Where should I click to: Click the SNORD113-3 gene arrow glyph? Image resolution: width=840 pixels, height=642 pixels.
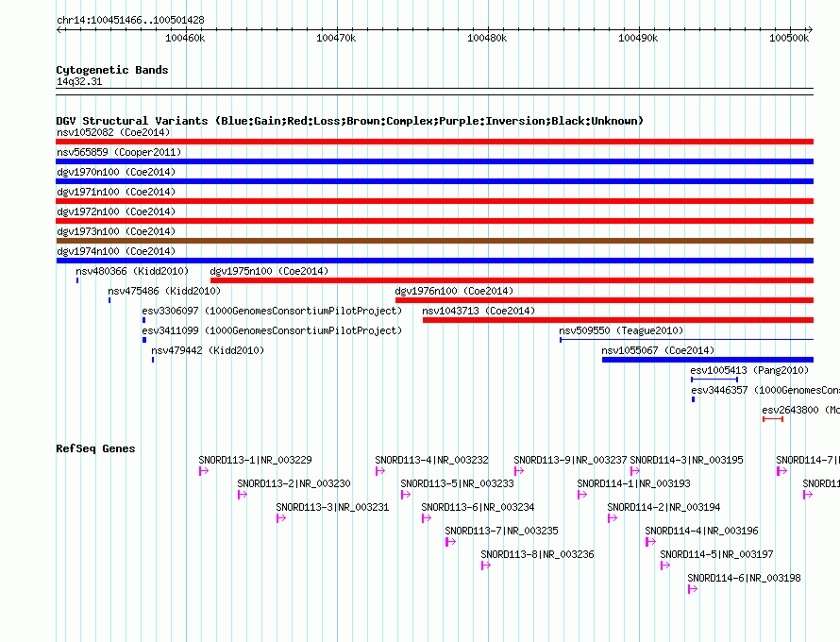pos(281,518)
